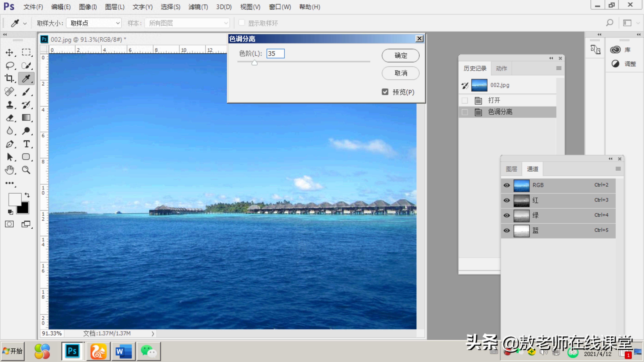644x362 pixels.
Task: Reset default foreground and background colors
Action: [x=10, y=212]
